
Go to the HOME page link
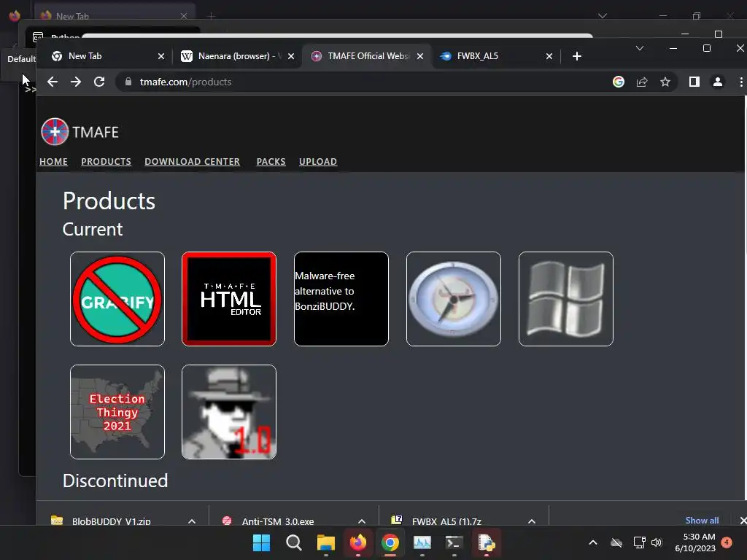tap(53, 161)
